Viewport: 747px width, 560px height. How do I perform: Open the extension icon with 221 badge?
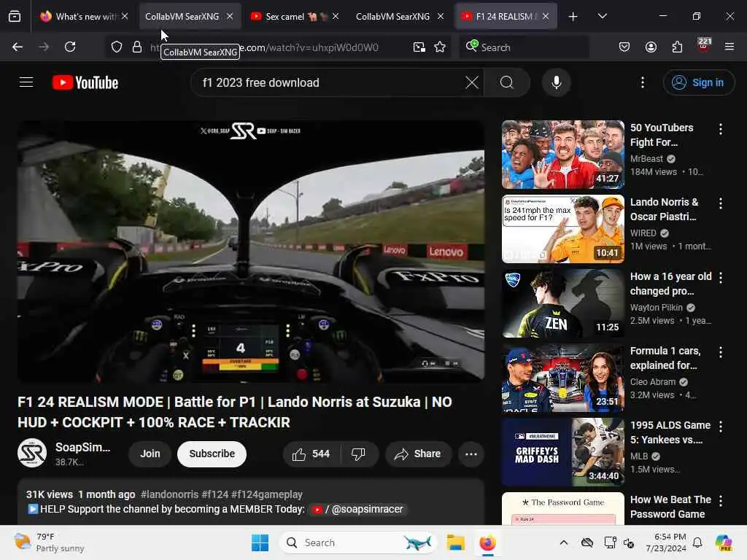(x=704, y=46)
